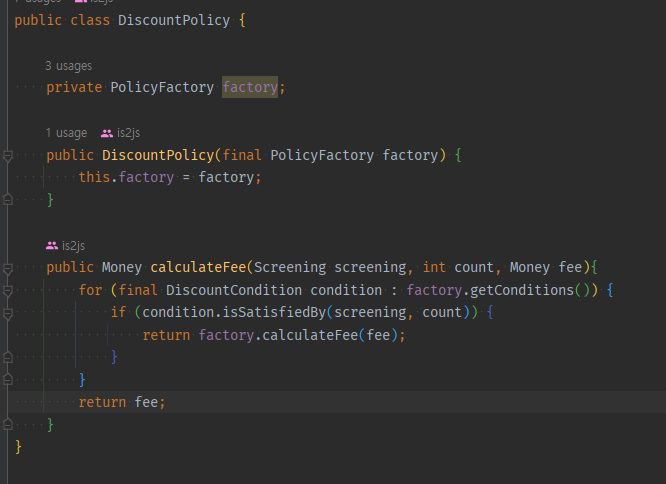Click calculateFee method name in signature
This screenshot has height=484, width=666.
coord(198,267)
